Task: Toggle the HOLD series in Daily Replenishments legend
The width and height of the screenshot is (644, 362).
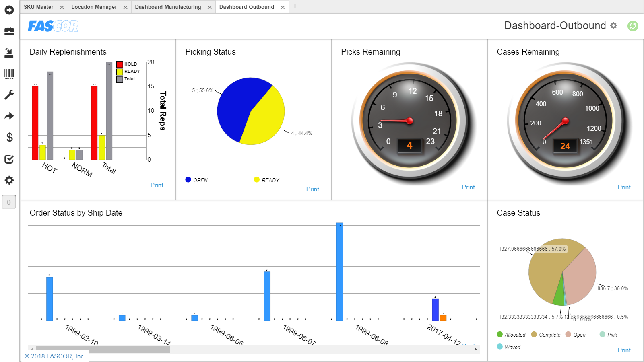Action: pos(126,64)
